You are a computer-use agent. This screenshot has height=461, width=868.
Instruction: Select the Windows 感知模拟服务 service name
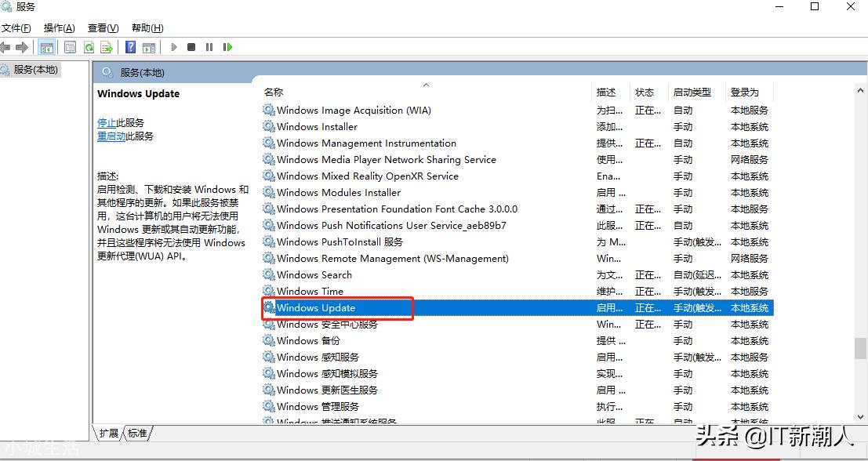tap(327, 373)
